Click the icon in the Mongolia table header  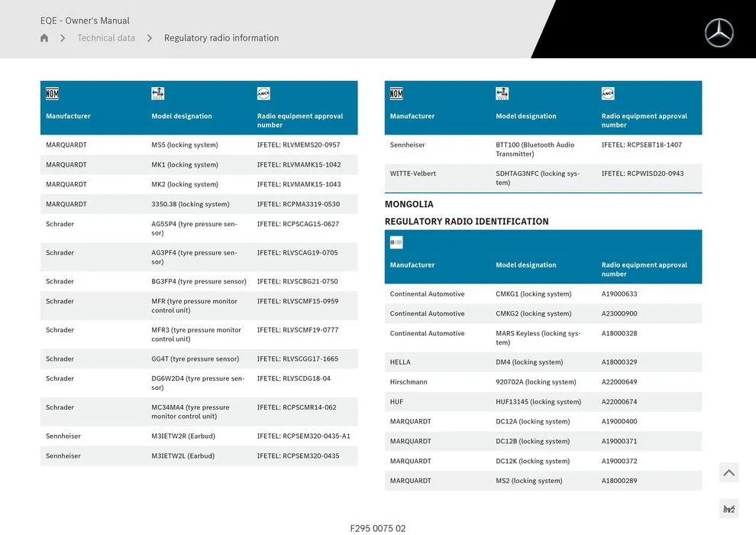(396, 242)
